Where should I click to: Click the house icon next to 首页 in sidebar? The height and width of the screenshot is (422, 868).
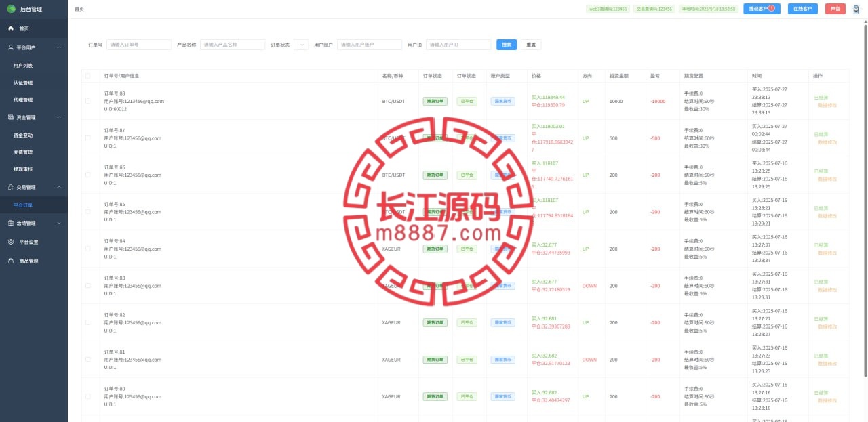[11, 29]
